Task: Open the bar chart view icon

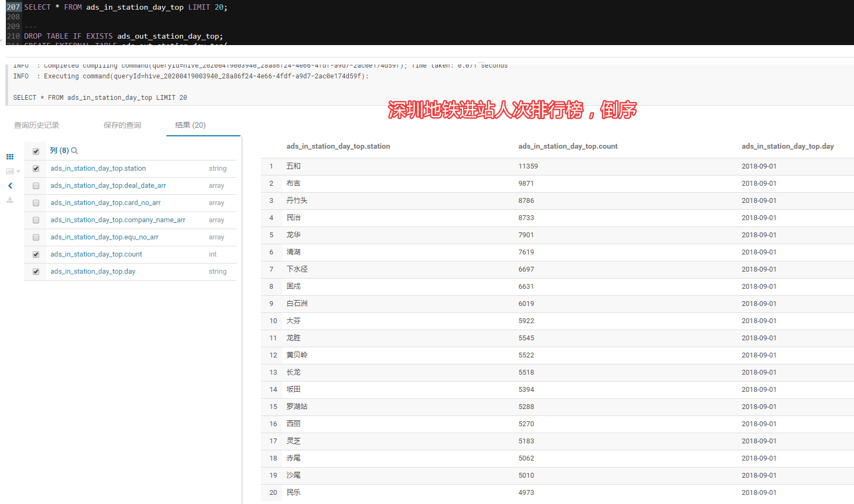Action: click(x=10, y=171)
